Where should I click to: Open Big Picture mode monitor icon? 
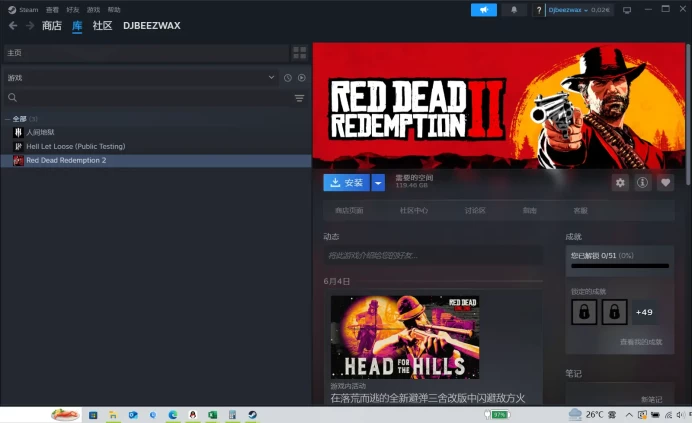pyautogui.click(x=627, y=10)
